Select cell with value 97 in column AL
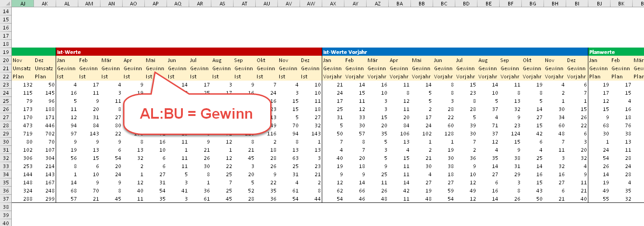This screenshot has width=644, height=226. click(67, 134)
